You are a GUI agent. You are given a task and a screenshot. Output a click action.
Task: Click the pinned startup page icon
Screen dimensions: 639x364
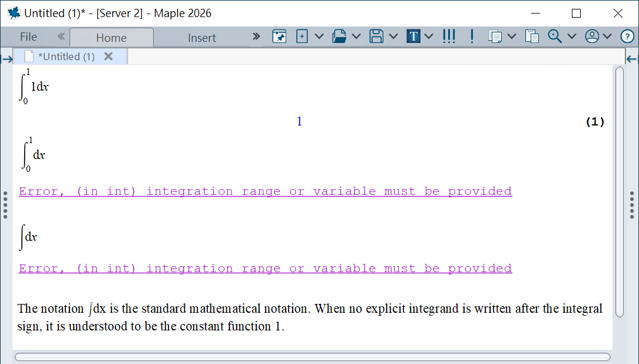[x=279, y=37]
